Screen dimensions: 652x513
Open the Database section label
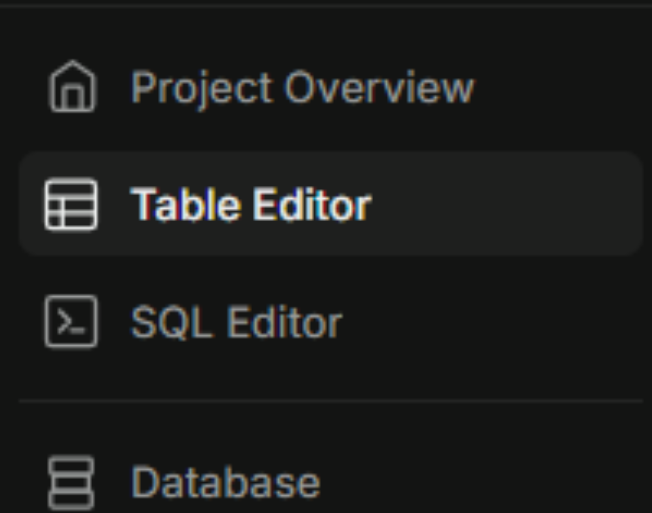tap(226, 482)
